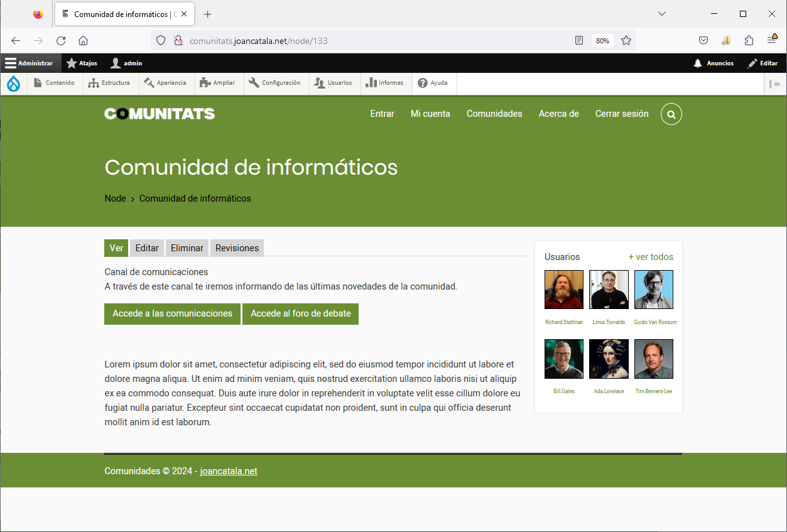The height and width of the screenshot is (532, 787).
Task: Click the 80% zoom level indicator
Action: 602,41
